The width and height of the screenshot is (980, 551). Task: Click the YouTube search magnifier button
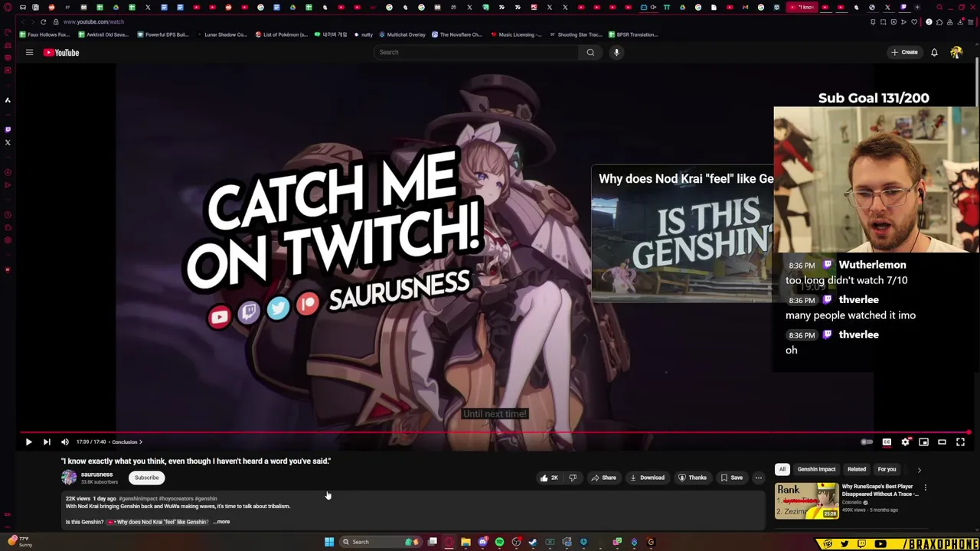[x=590, y=52]
